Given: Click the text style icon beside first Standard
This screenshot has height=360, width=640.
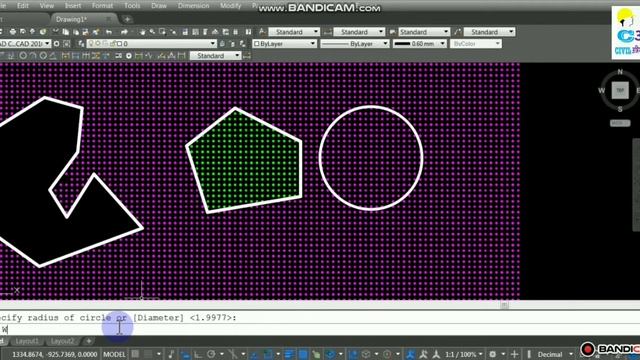Looking at the screenshot, I should coord(262,32).
